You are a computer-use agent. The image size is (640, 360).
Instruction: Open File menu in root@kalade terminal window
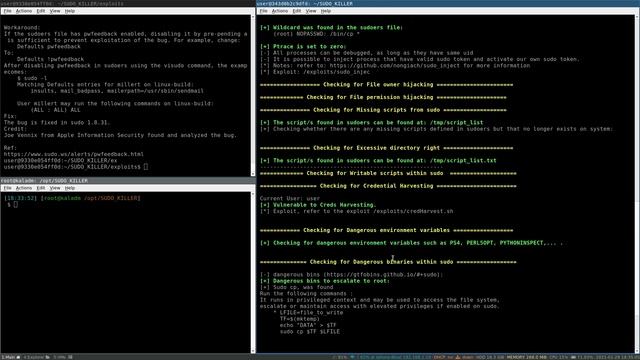coord(8,188)
